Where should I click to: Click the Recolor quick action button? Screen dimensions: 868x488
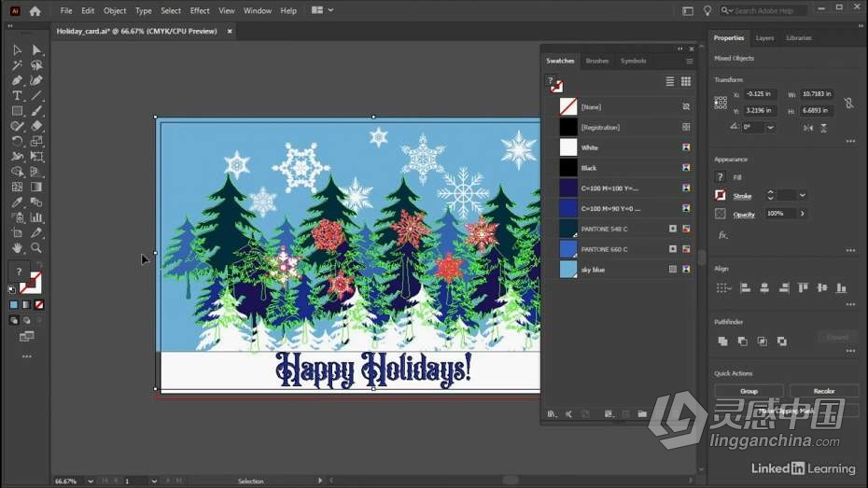pos(824,391)
